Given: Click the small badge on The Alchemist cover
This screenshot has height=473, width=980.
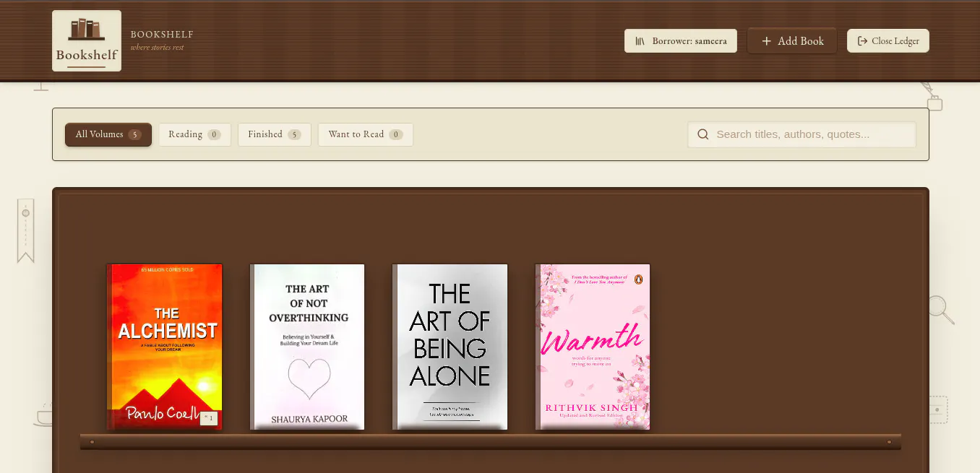Looking at the screenshot, I should pos(209,417).
